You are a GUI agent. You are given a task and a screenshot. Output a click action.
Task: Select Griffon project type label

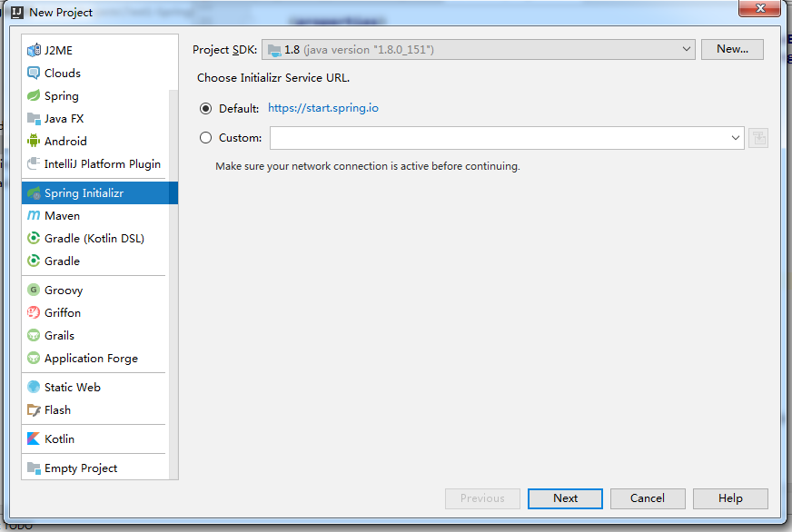pos(63,313)
